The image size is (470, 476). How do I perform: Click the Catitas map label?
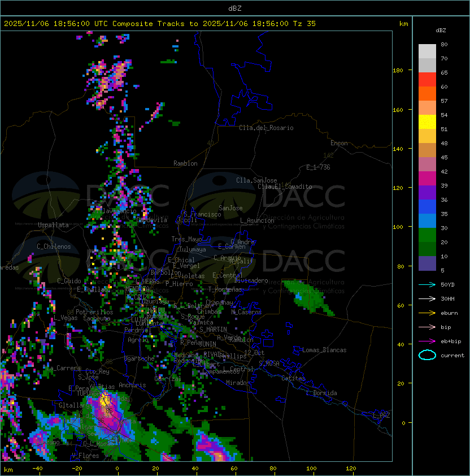293,378
